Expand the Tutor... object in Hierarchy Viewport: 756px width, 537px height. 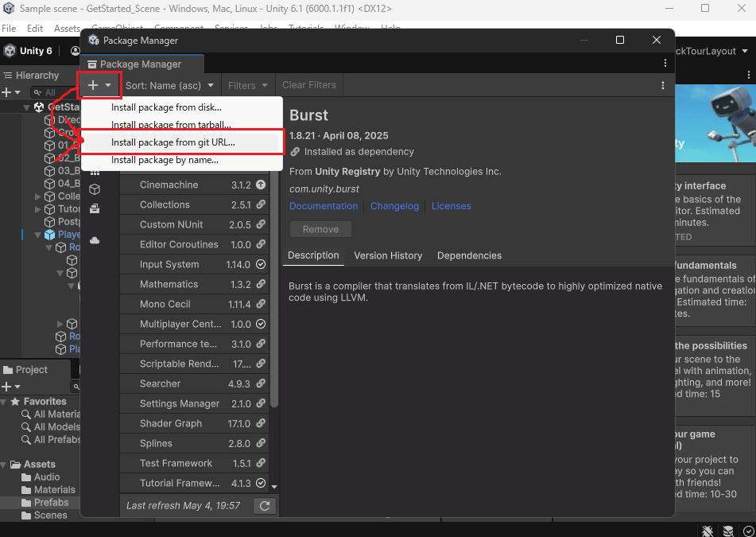pyautogui.click(x=38, y=209)
